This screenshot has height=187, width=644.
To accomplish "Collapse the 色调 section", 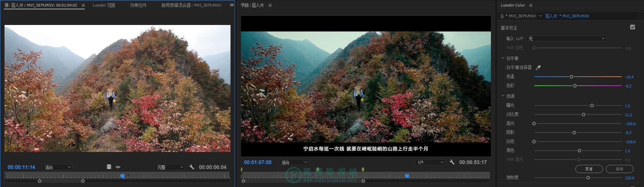I will pyautogui.click(x=503, y=96).
